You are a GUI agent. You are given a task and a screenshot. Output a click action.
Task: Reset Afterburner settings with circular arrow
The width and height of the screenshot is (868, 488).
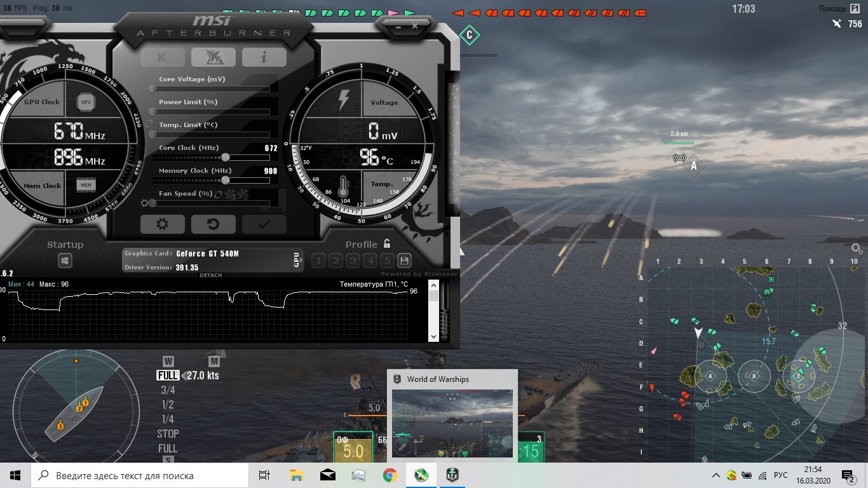(x=213, y=224)
